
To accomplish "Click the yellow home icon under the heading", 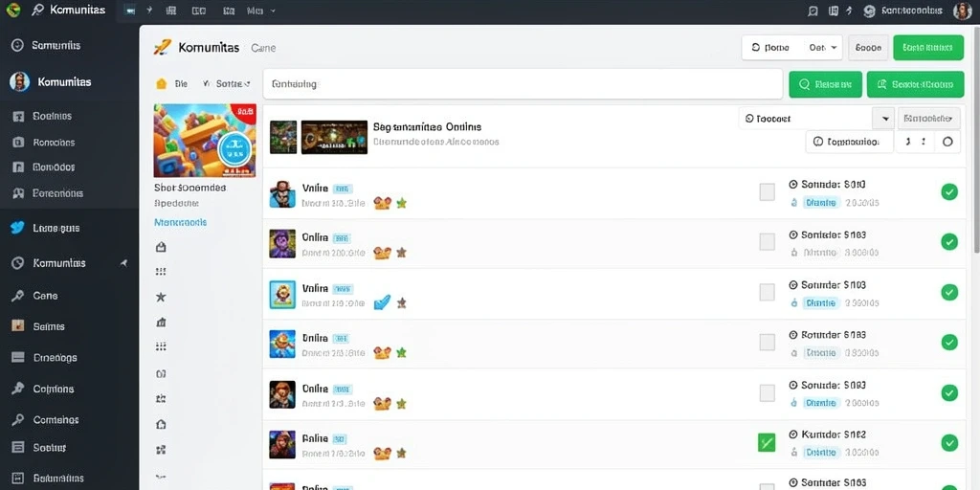I will [161, 83].
